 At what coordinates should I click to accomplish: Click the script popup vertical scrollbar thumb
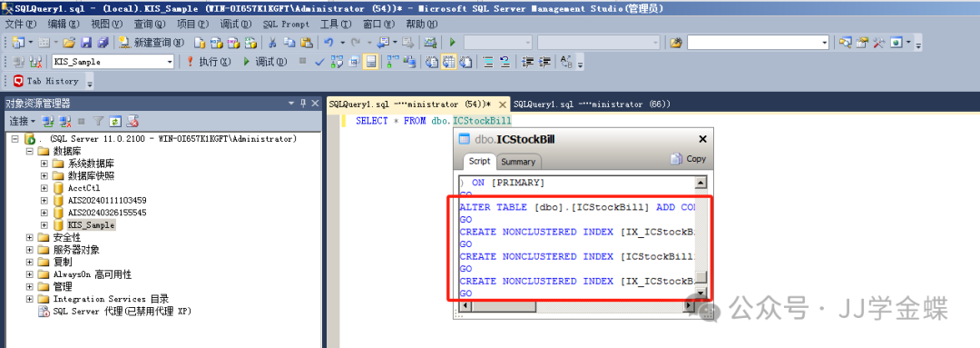click(x=701, y=277)
